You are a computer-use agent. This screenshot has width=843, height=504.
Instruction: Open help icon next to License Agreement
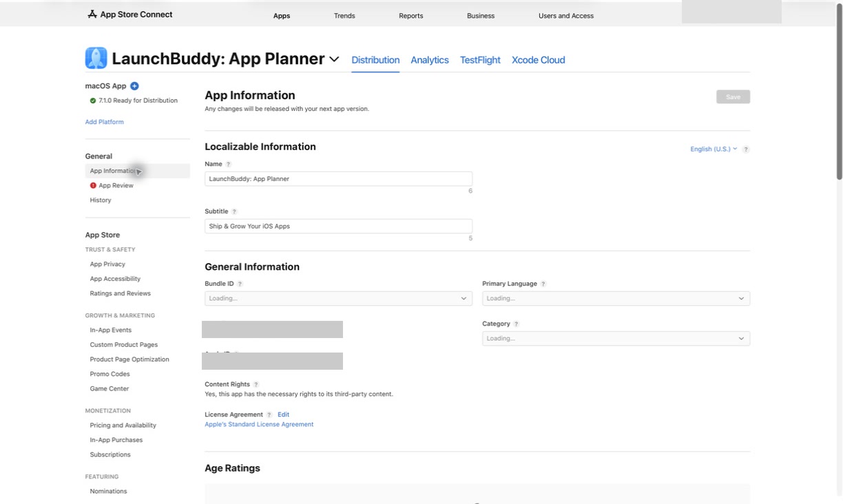(269, 414)
